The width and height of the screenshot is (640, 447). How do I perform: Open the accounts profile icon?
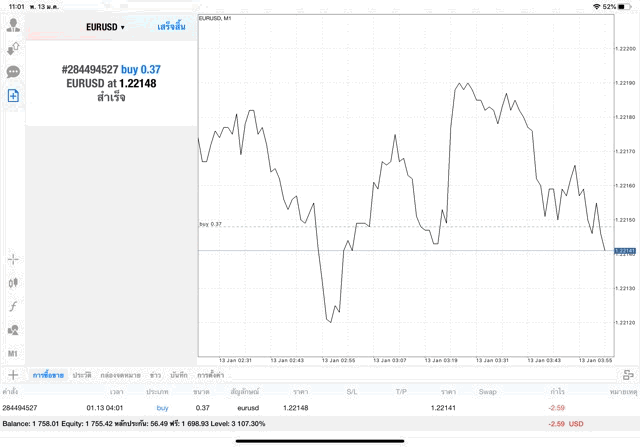point(13,25)
